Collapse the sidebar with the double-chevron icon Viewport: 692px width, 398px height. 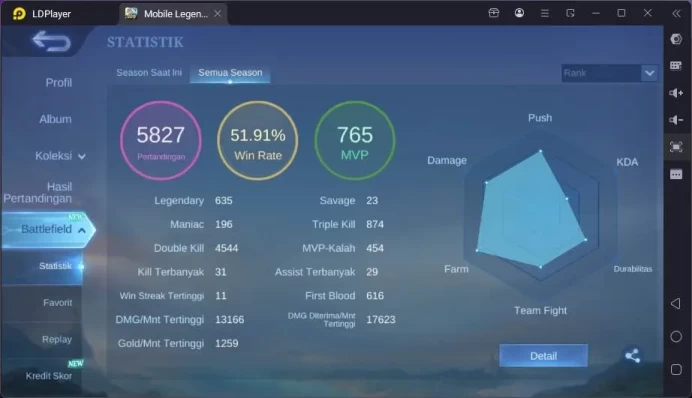click(677, 13)
